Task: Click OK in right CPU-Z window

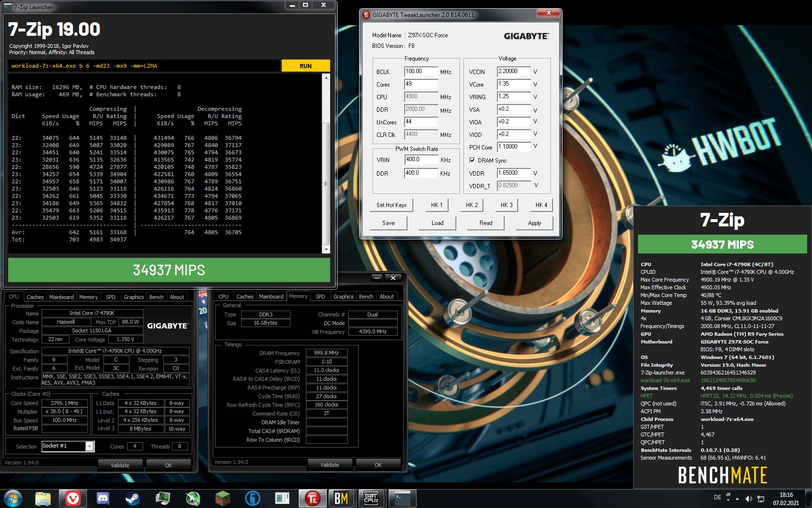Action: [378, 465]
